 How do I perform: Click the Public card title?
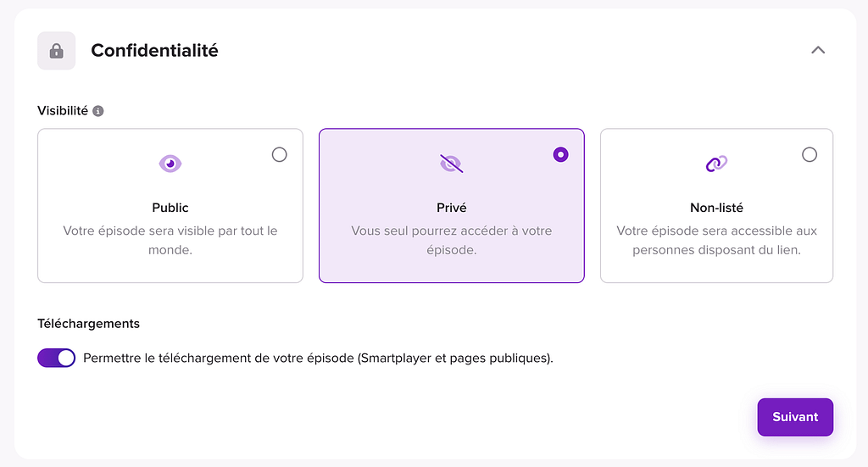click(x=170, y=208)
